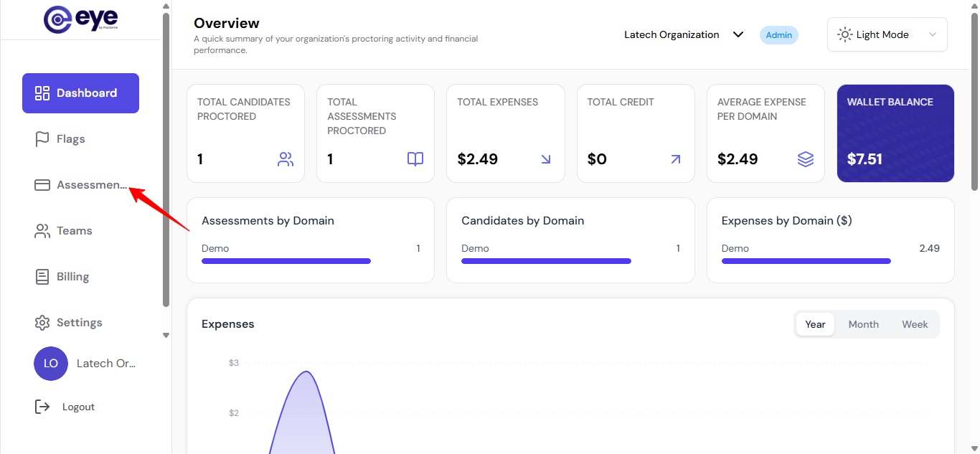Click the sidebar scroll up arrow
This screenshot has height=454, width=980.
[x=166, y=6]
